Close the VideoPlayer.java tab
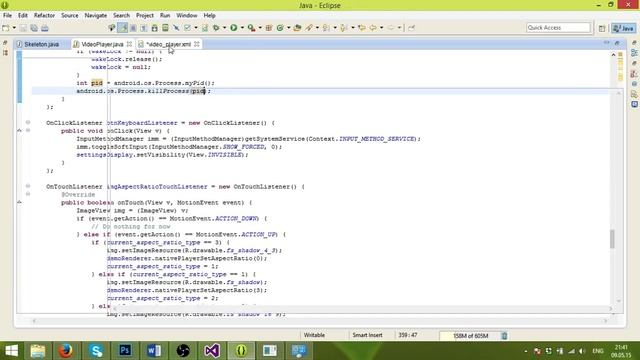Viewport: 640px width, 360px height. click(129, 44)
